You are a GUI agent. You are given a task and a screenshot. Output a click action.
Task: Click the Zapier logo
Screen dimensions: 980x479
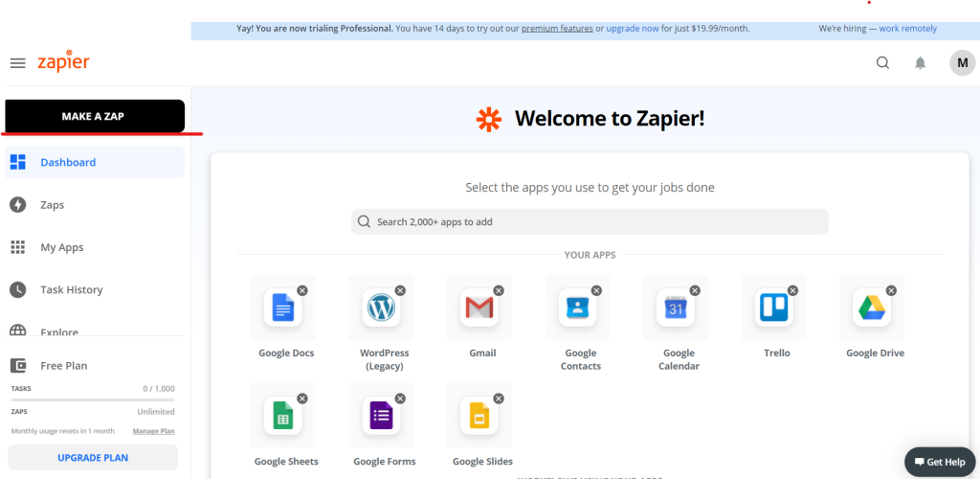click(63, 61)
